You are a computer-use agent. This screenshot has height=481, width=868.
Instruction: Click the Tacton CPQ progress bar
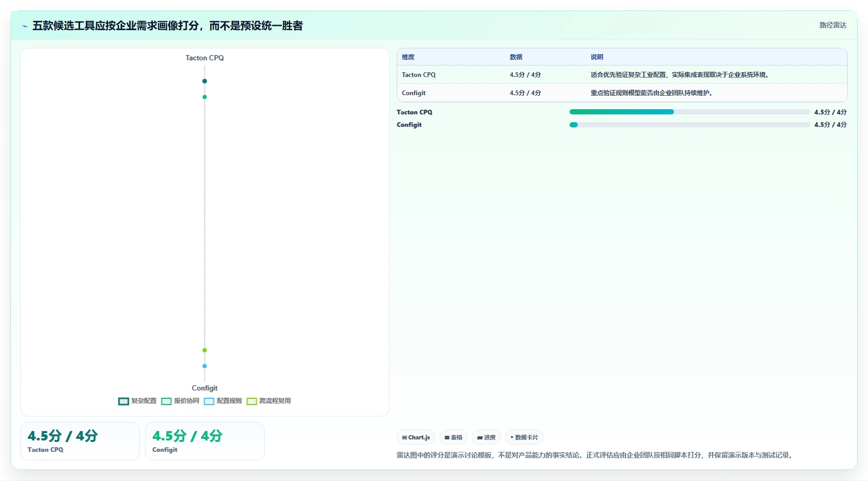[690, 112]
